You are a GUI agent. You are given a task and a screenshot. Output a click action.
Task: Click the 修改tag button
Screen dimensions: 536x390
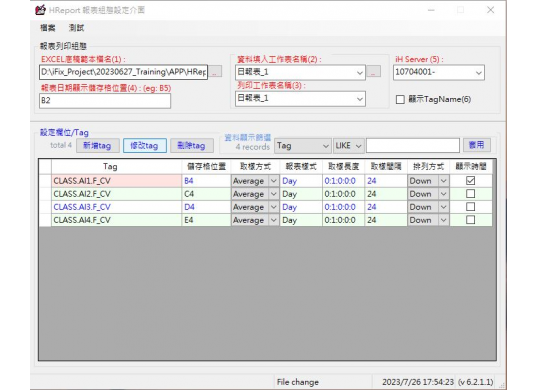click(x=145, y=146)
